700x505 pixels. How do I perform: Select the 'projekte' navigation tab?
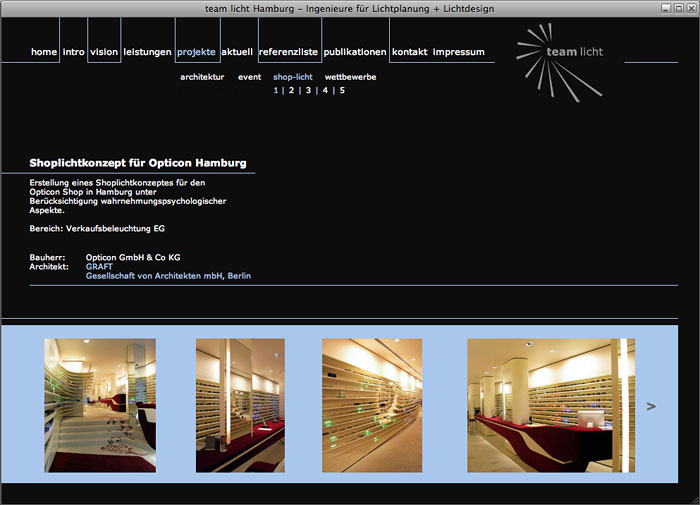[x=196, y=52]
